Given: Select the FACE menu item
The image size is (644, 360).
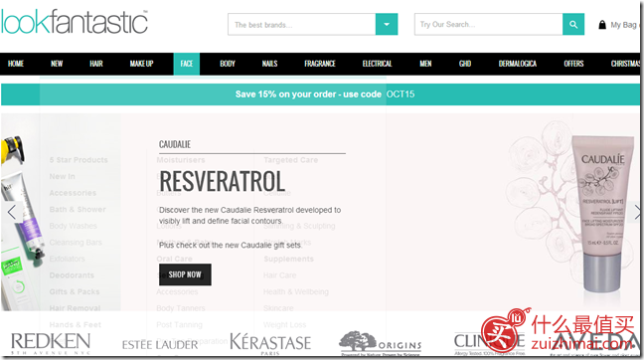Looking at the screenshot, I should (187, 64).
